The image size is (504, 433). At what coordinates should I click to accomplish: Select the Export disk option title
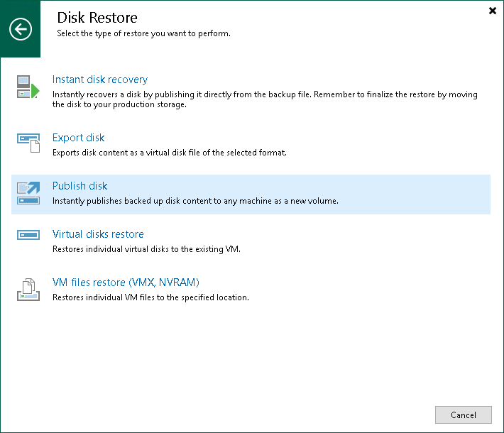[79, 138]
